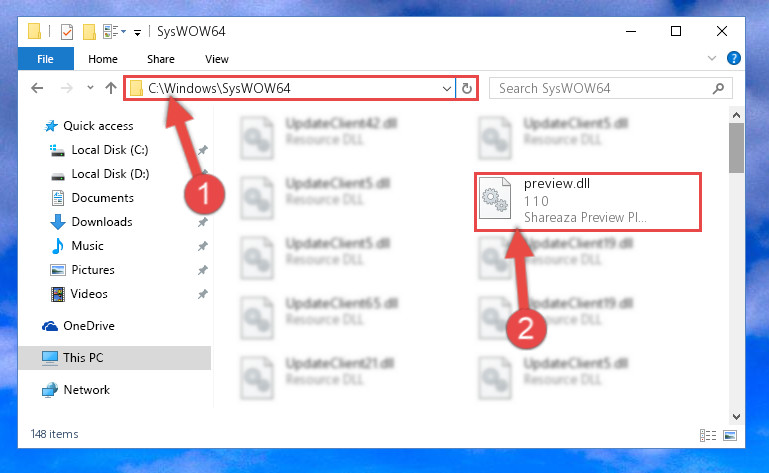Click the Properties checkmark quick access icon
This screenshot has width=769, height=473.
pyautogui.click(x=67, y=32)
